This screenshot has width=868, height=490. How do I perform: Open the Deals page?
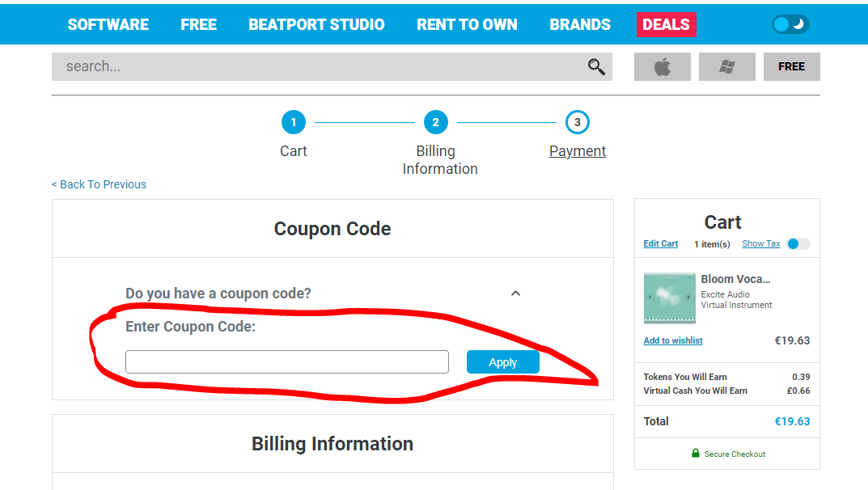point(666,24)
